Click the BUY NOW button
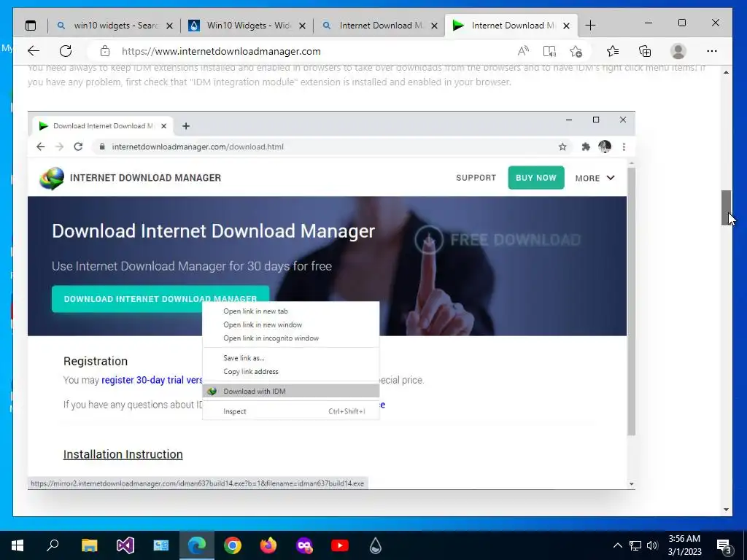This screenshot has width=747, height=560. (x=536, y=178)
